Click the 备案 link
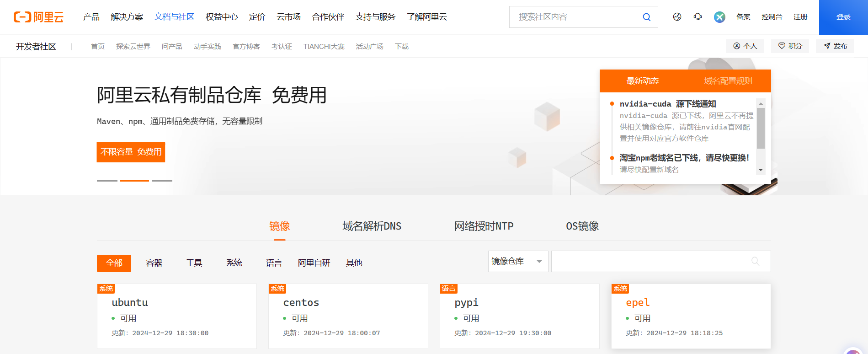Screen dimensions: 868x354 [x=743, y=17]
